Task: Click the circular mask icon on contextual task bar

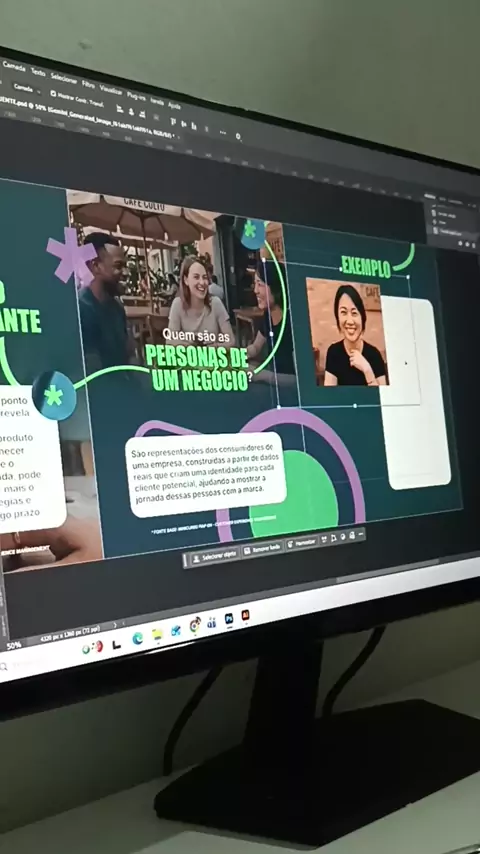Action: pyautogui.click(x=343, y=536)
